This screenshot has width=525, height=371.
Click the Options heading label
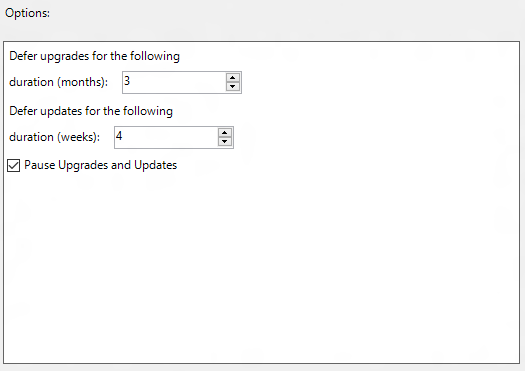27,13
